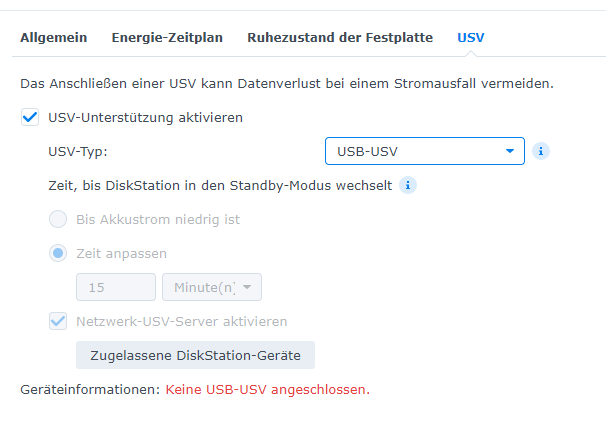Go to Ruhezustand der Festplatte tab

tap(340, 37)
